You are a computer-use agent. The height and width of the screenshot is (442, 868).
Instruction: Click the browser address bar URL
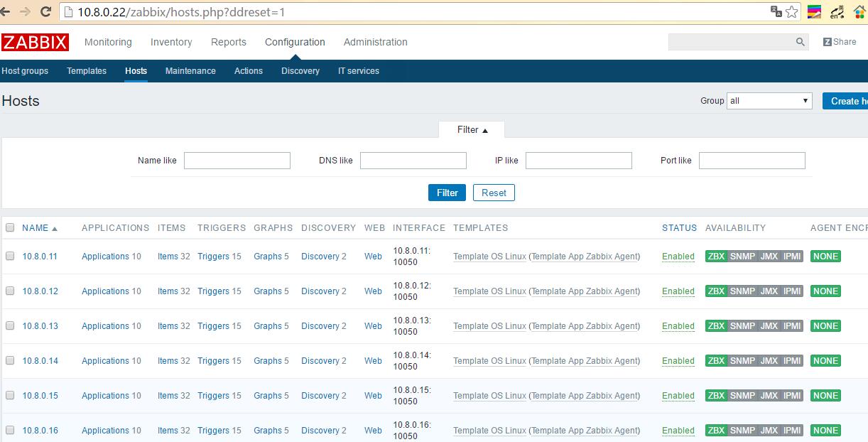[x=181, y=12]
